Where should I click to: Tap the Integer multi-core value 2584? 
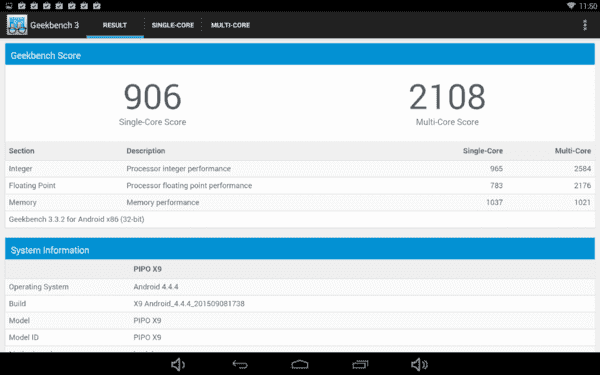coord(582,169)
